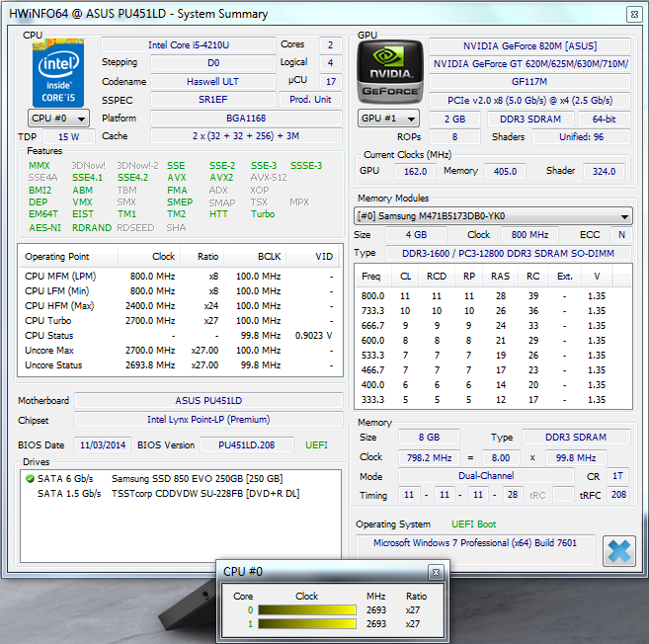Click the NVIDIA GeForce 820M [ASUS] field
The height and width of the screenshot is (644, 649).
[529, 46]
